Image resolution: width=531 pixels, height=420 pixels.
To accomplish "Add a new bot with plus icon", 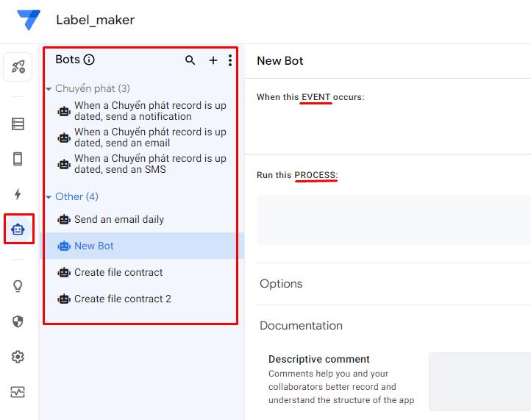I will pyautogui.click(x=213, y=60).
